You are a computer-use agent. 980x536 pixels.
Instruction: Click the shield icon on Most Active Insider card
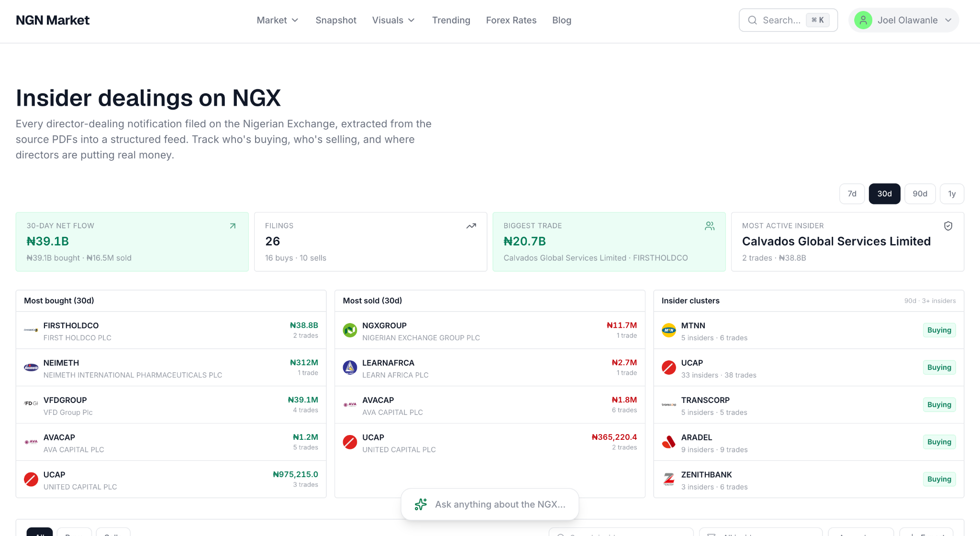pyautogui.click(x=948, y=226)
